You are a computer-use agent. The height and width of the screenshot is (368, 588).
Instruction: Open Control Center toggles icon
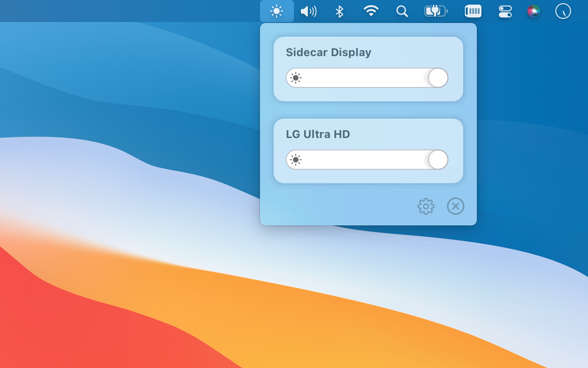click(505, 11)
